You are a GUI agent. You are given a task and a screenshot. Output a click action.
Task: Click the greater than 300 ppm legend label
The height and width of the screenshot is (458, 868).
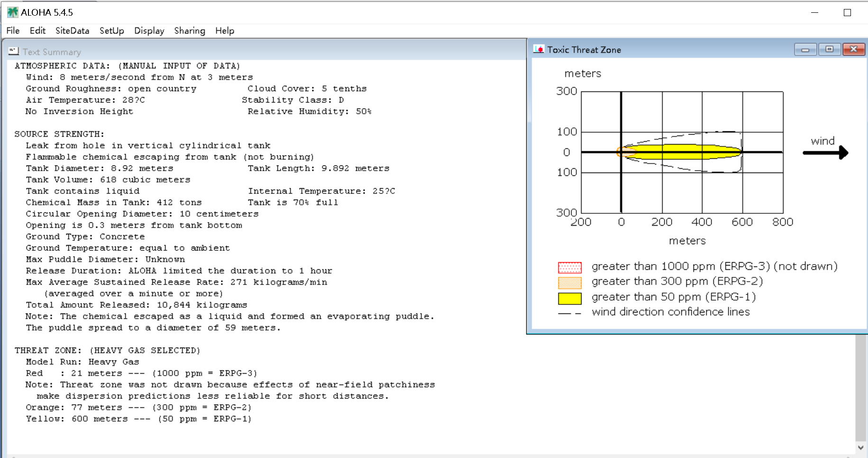(677, 282)
